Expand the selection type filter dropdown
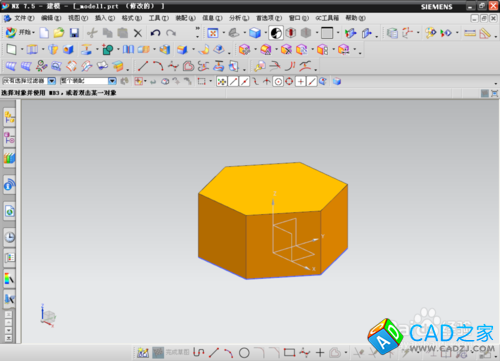Viewport: 500px width, 361px height. [52, 81]
